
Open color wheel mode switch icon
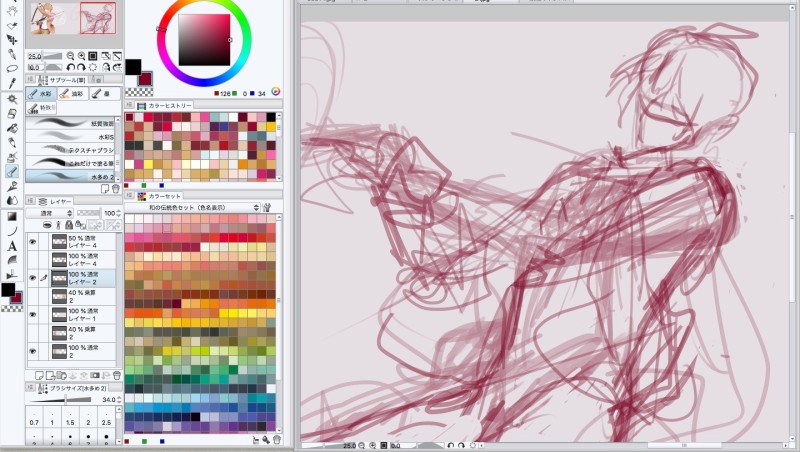pos(276,91)
